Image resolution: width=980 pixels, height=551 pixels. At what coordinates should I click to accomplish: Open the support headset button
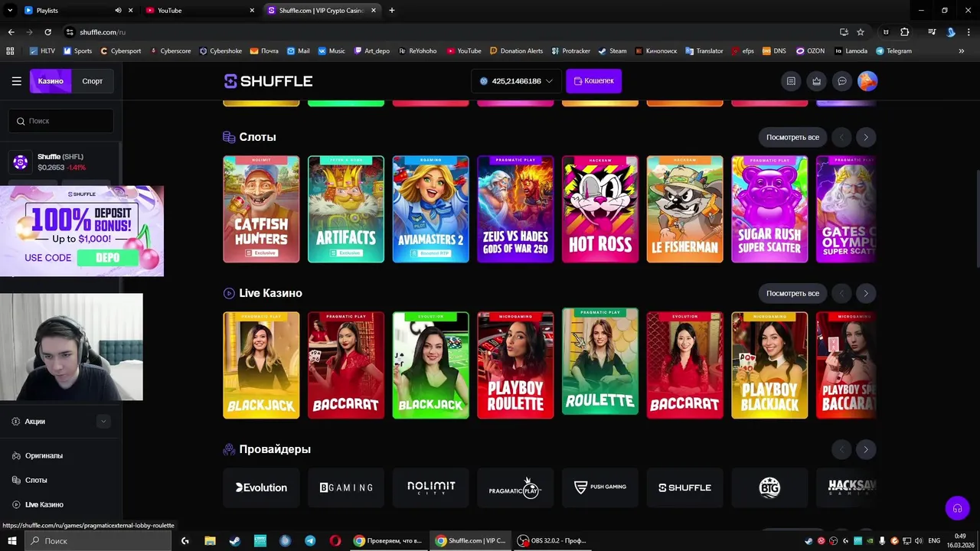pos(957,508)
